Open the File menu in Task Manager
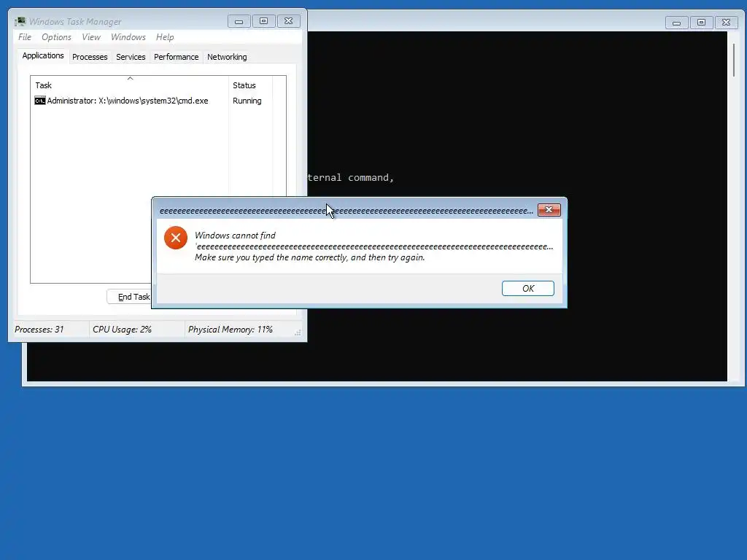 coord(25,37)
